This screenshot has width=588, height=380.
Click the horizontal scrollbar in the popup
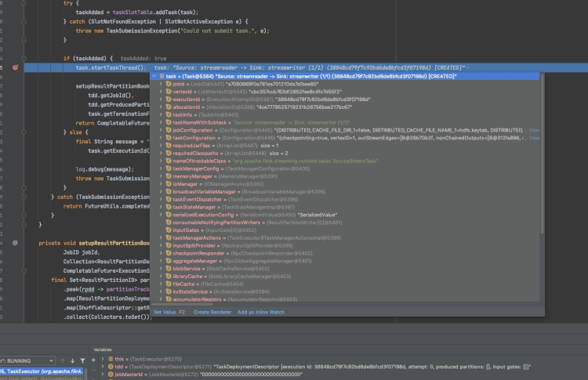tap(182, 304)
